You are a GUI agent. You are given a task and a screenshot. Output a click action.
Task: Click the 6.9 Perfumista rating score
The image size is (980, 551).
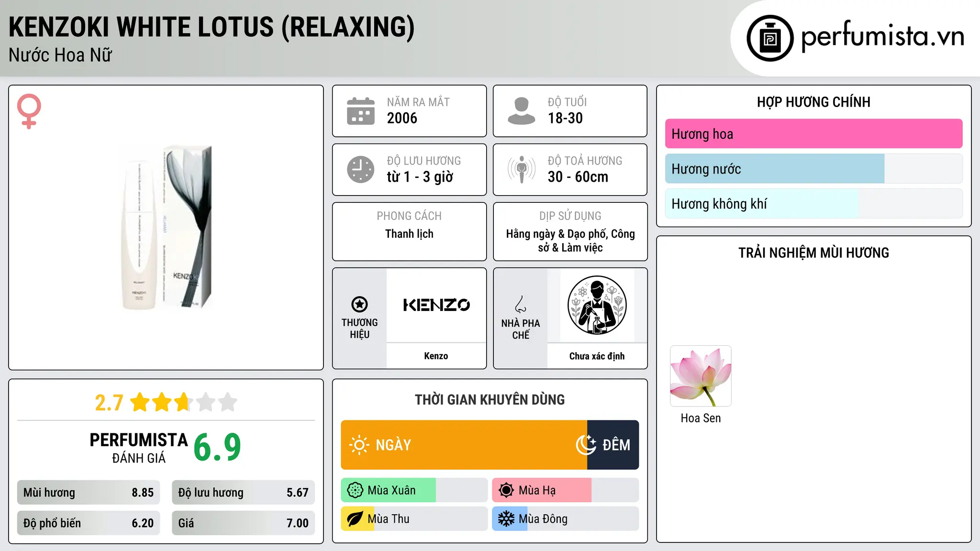click(217, 448)
